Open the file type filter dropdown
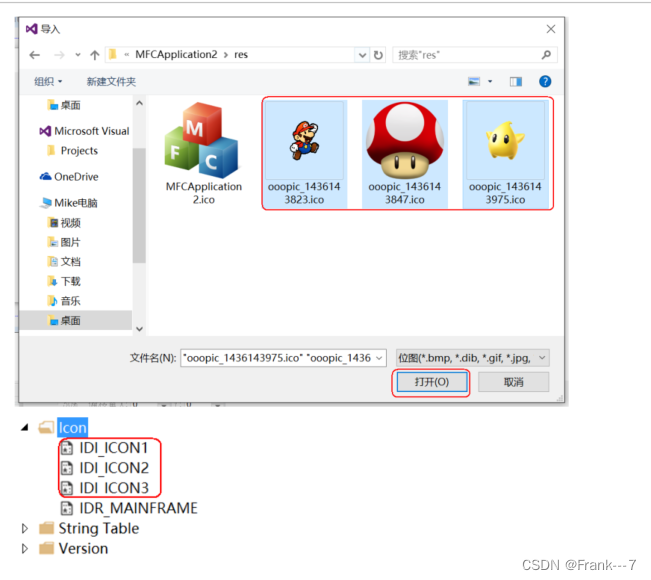 472,358
